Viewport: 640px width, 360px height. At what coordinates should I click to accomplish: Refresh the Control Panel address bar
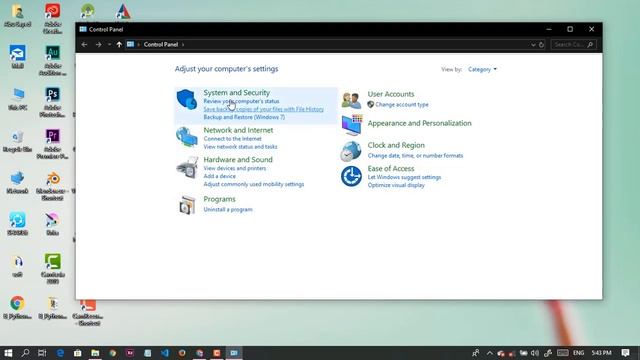(x=542, y=44)
